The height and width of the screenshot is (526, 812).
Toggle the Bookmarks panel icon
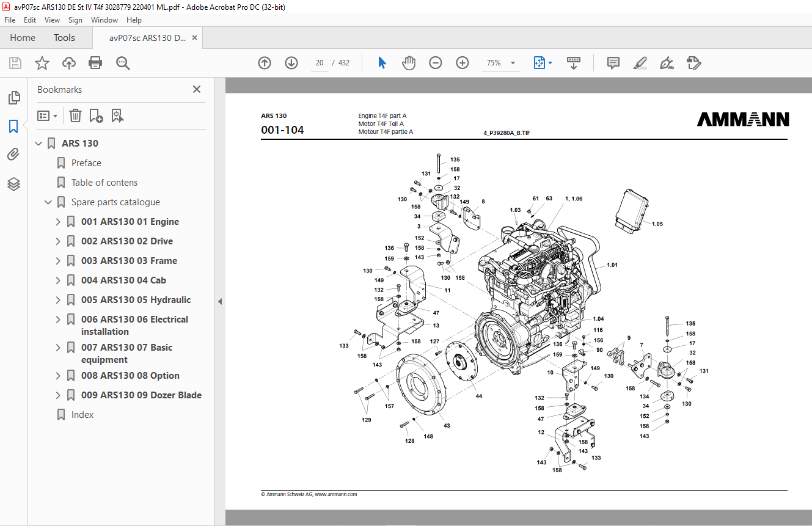(13, 126)
